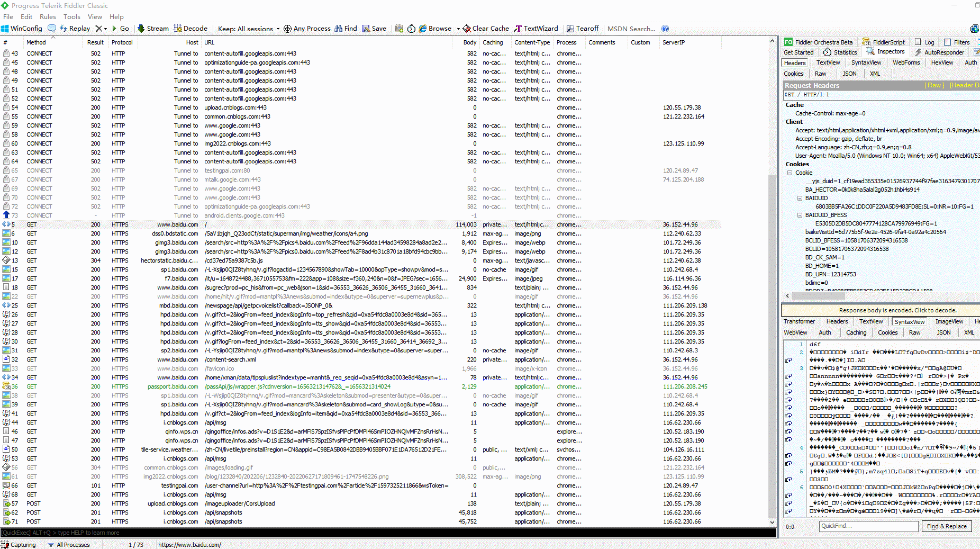Switch to the Statistics tab
The height and width of the screenshot is (549, 980).
(x=840, y=52)
